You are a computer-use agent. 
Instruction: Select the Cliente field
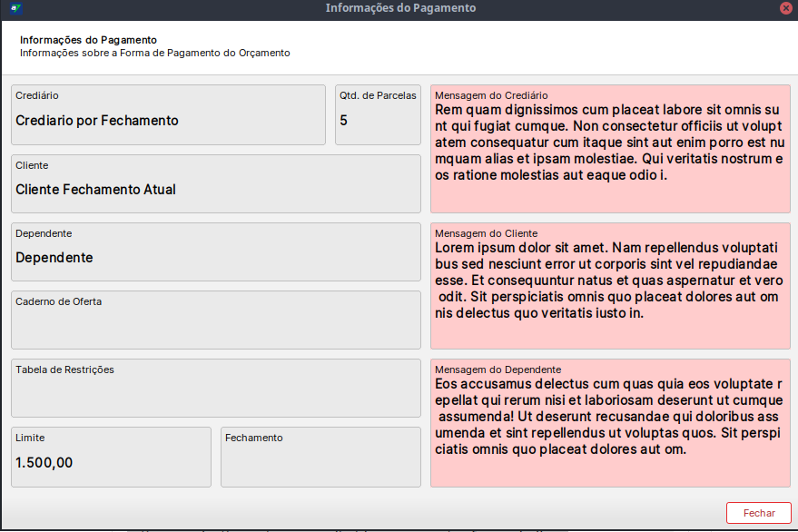pyautogui.click(x=216, y=183)
